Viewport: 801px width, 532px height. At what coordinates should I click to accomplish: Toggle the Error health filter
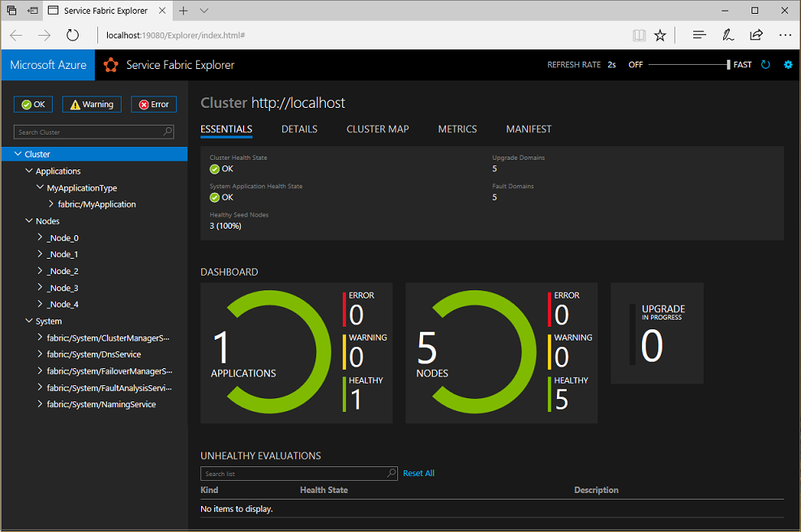tap(152, 104)
